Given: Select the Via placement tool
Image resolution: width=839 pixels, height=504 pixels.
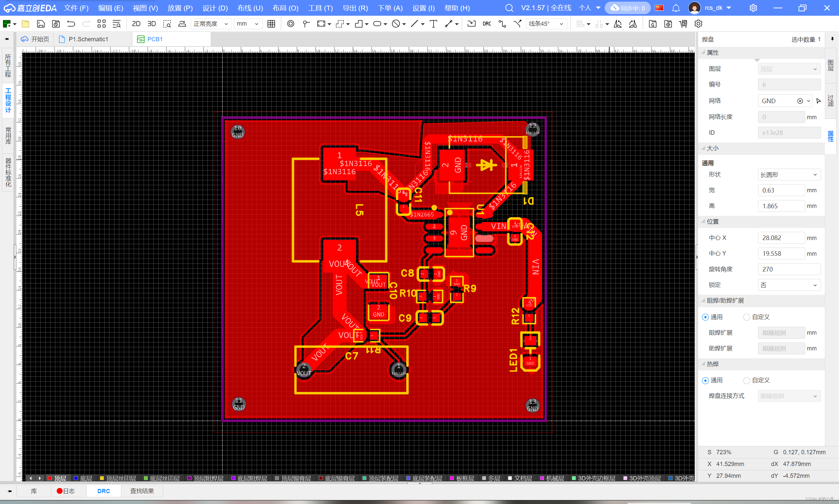Looking at the screenshot, I should pos(291,24).
